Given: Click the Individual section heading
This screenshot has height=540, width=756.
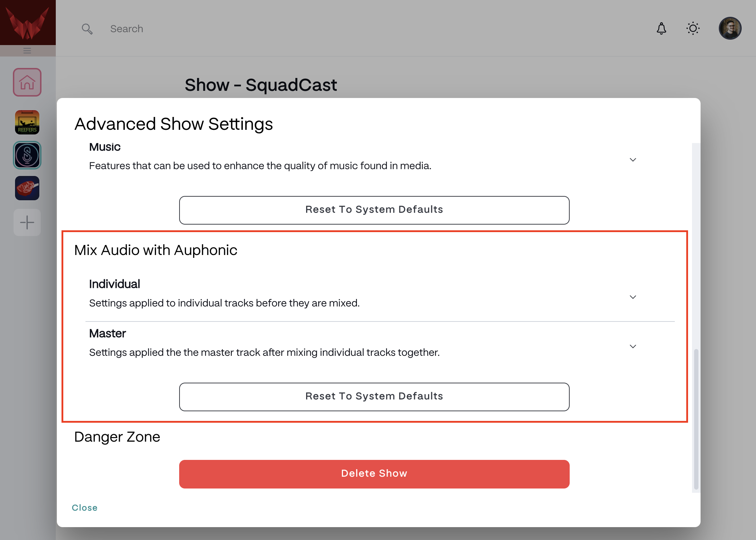Looking at the screenshot, I should point(114,284).
